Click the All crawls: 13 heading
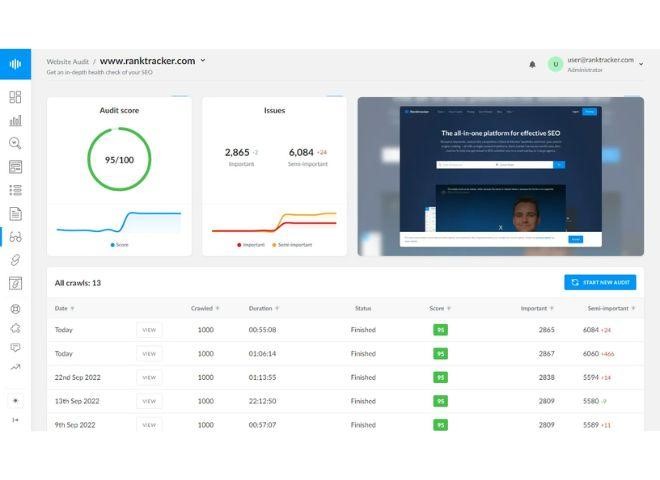Image resolution: width=660 pixels, height=480 pixels. [78, 283]
